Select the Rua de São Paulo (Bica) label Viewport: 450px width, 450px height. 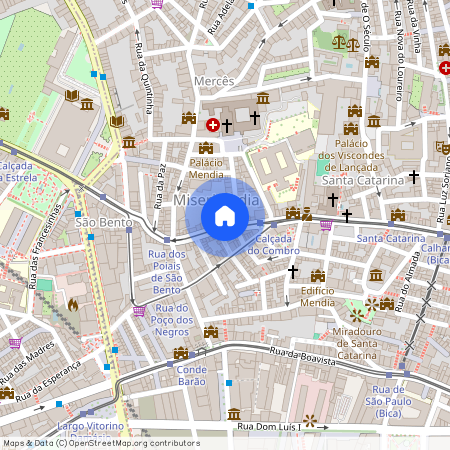[388, 401]
